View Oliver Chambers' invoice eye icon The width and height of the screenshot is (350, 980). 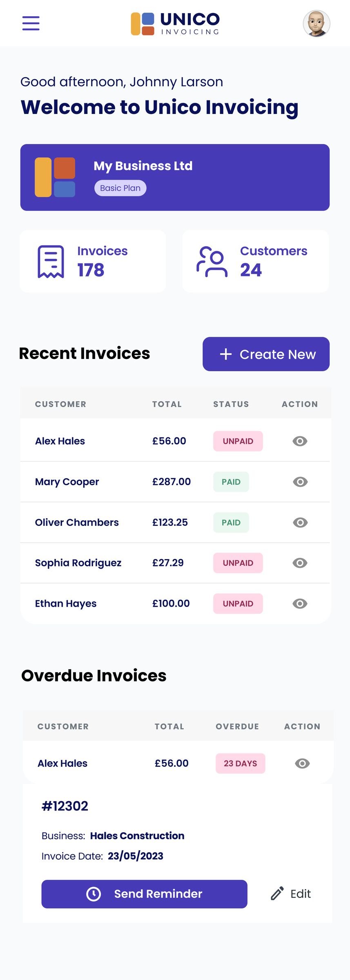(x=300, y=522)
